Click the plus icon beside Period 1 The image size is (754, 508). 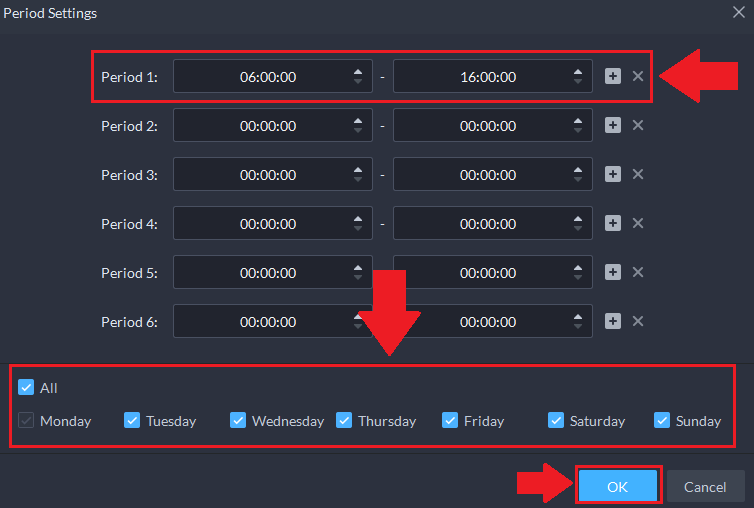[x=613, y=76]
